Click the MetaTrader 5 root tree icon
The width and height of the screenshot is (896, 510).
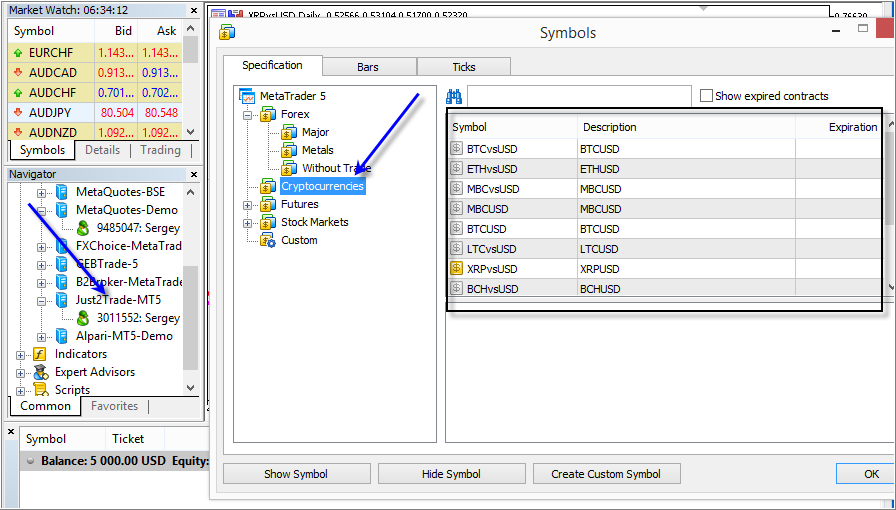247,96
